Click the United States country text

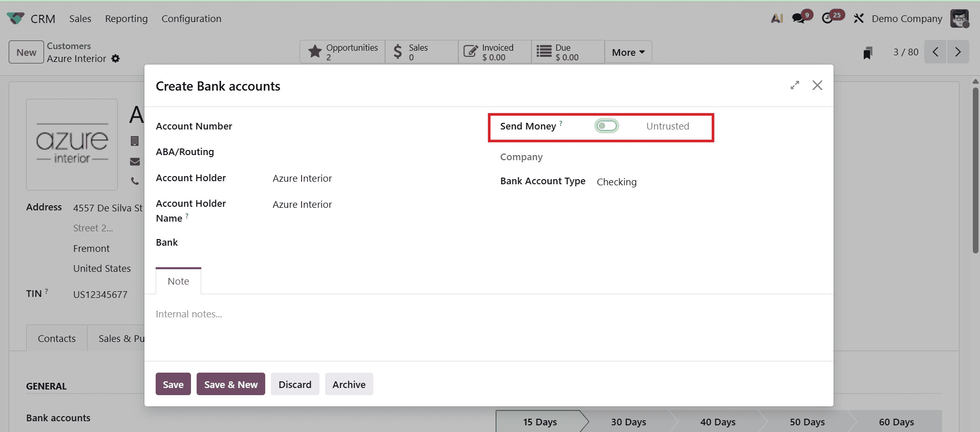pos(102,268)
